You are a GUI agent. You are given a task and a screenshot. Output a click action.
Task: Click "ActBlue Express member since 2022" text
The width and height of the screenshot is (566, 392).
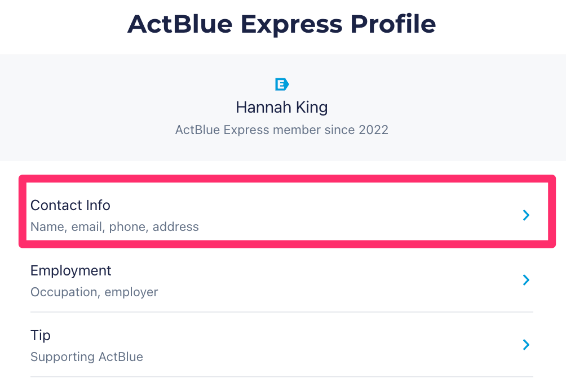click(x=282, y=130)
